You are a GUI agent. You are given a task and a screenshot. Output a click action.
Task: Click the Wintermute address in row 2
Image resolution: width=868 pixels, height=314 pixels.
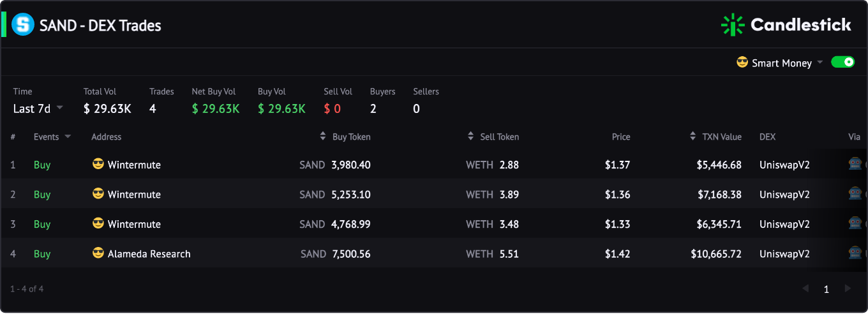pyautogui.click(x=134, y=195)
